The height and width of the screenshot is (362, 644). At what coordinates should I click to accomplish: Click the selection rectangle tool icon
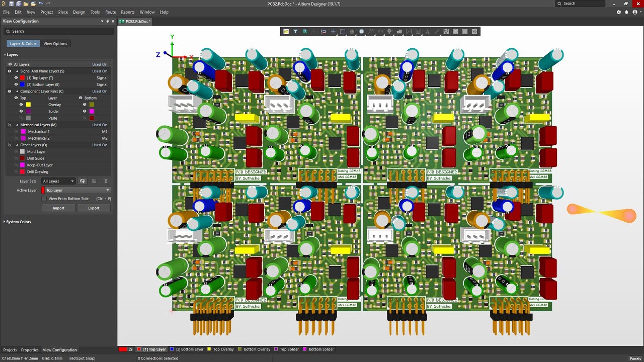pyautogui.click(x=343, y=32)
